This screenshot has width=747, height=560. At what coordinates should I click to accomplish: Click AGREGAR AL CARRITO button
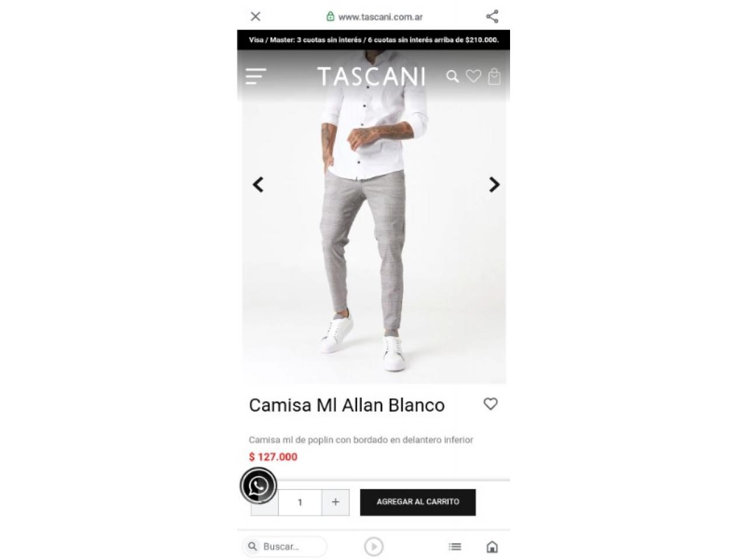click(418, 502)
